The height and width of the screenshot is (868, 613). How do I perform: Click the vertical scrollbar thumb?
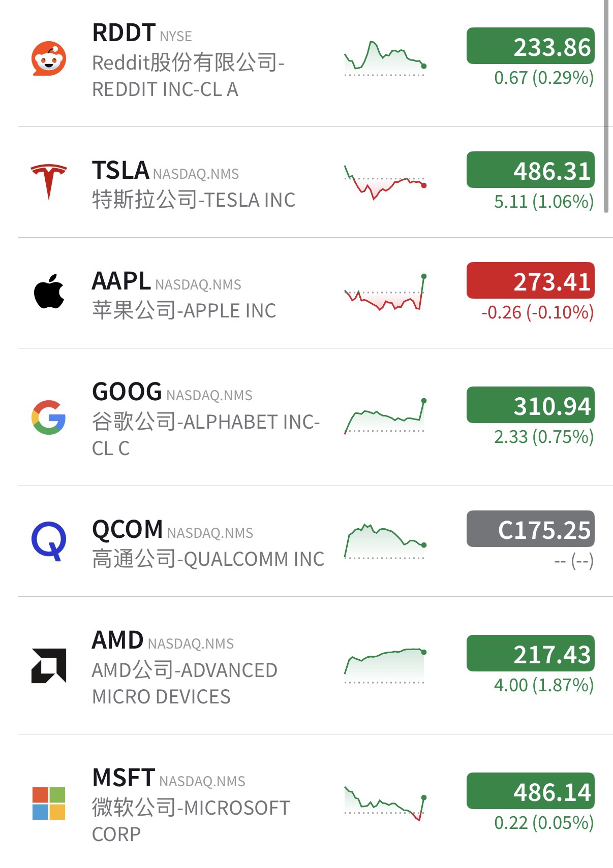tap(606, 107)
